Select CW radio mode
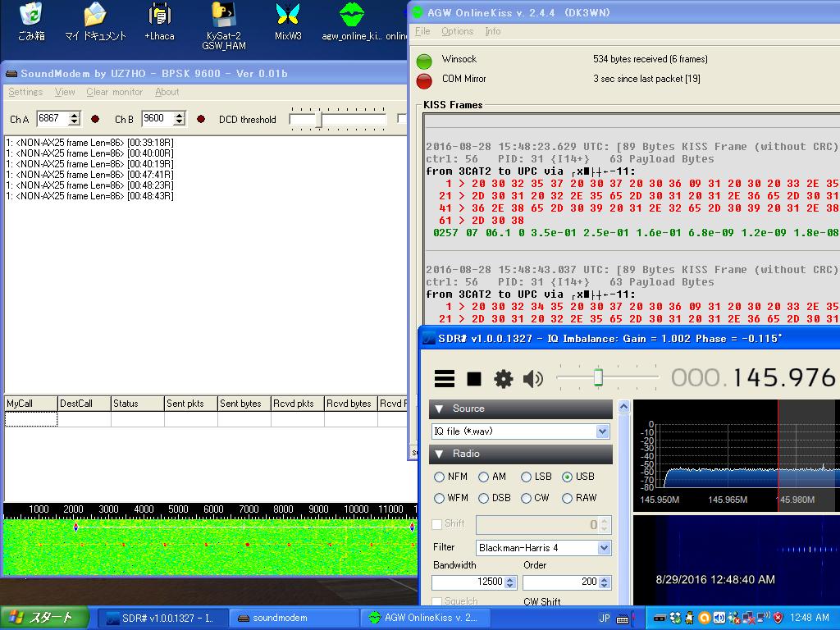This screenshot has height=630, width=840. (535, 498)
